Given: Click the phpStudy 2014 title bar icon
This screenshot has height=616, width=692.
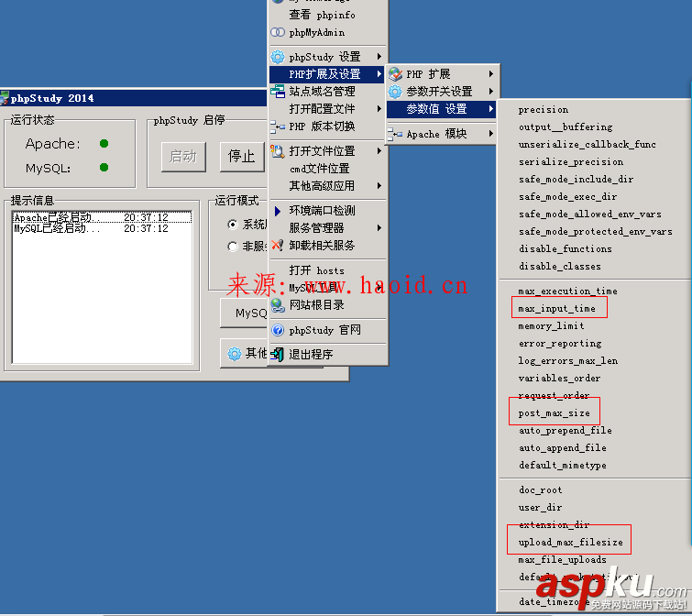Looking at the screenshot, I should (5, 98).
